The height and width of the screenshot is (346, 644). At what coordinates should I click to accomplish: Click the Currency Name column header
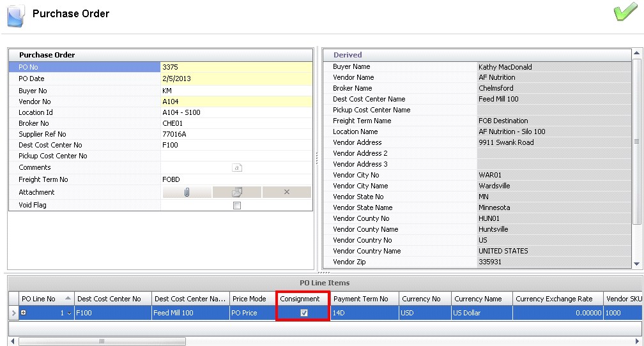click(482, 299)
